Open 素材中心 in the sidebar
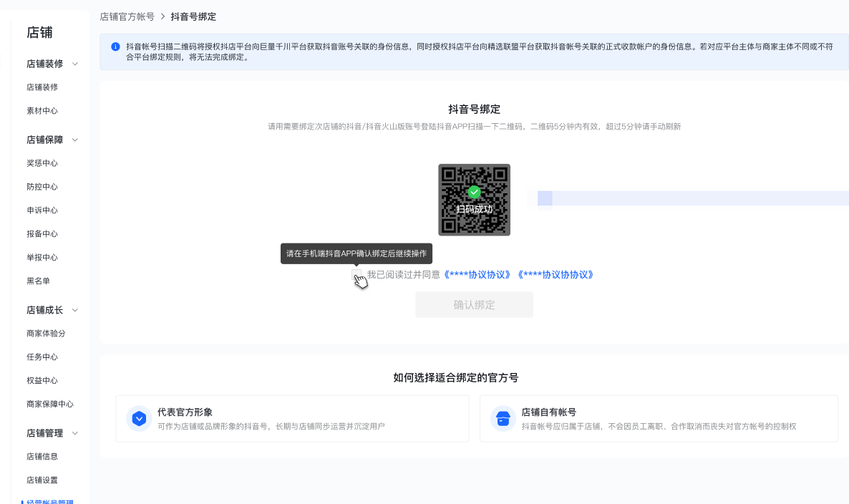 42,111
